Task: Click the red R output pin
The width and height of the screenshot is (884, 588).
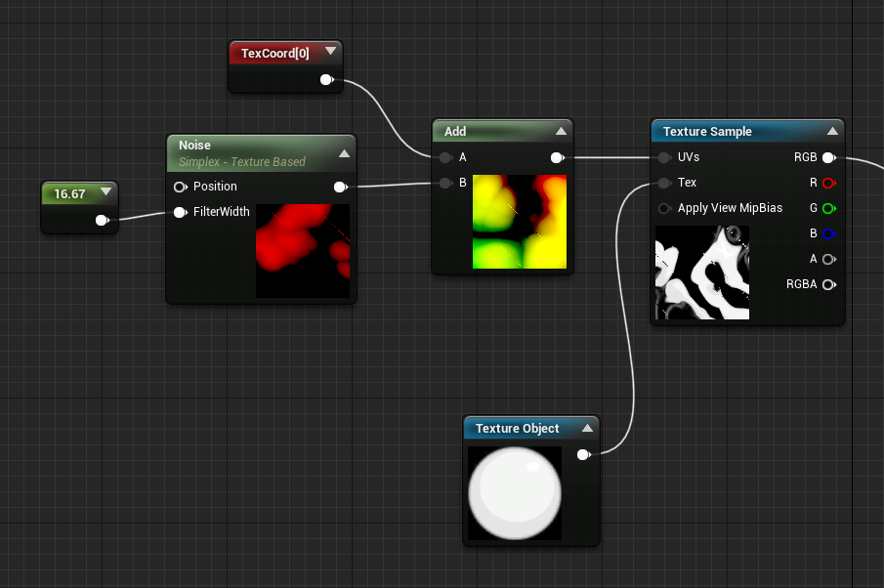Action: (x=828, y=183)
